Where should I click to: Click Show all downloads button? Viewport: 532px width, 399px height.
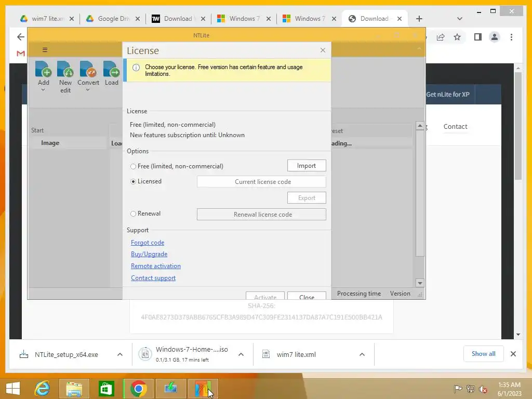coord(483,354)
